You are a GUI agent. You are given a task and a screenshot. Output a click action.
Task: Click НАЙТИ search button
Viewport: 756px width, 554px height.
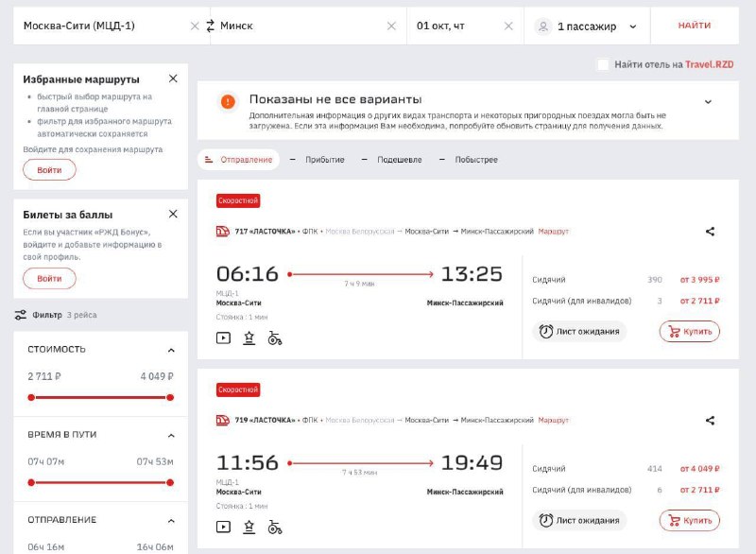coord(695,26)
